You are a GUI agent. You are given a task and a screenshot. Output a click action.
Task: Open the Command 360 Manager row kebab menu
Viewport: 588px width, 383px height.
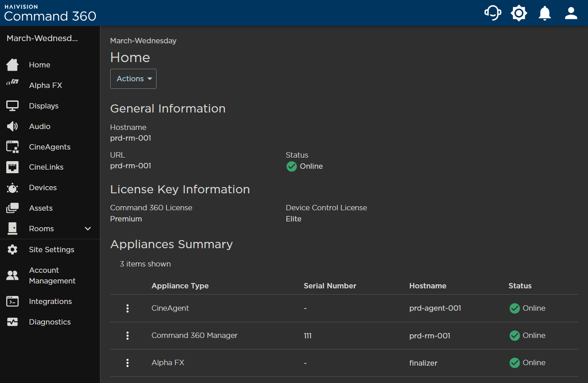click(x=128, y=336)
